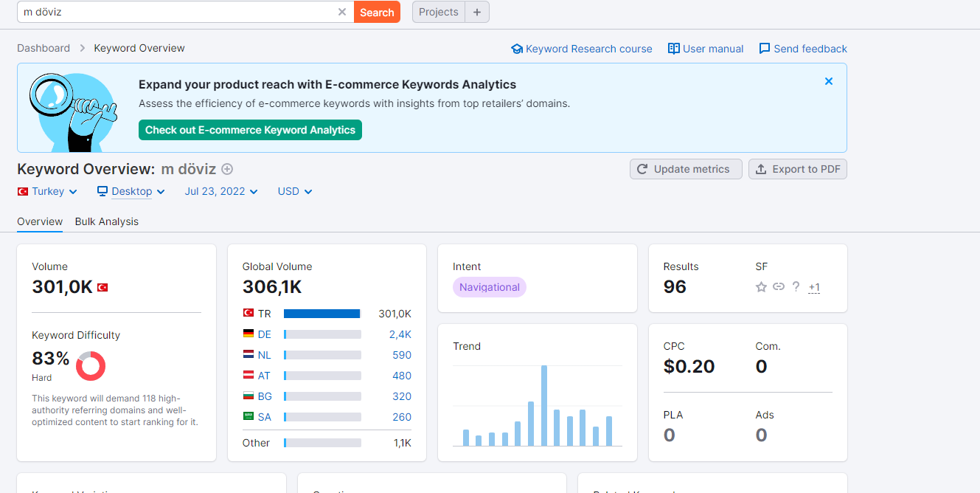980x493 pixels.
Task: Click the tallest bar in Trend chart
Action: [544, 405]
